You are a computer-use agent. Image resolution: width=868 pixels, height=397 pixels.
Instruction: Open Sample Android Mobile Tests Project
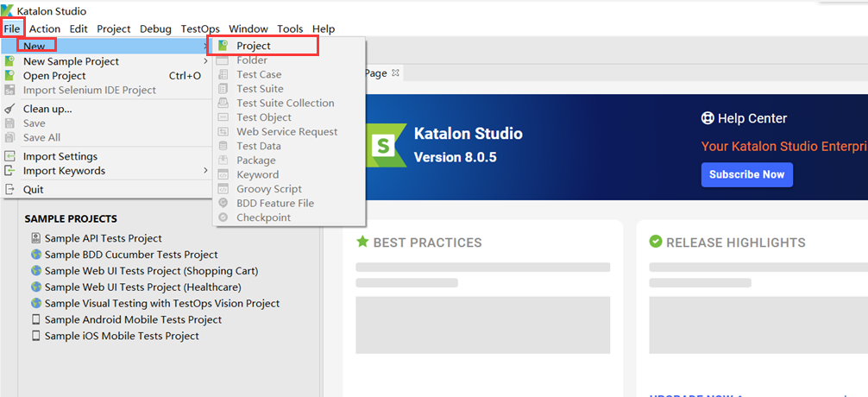133,319
